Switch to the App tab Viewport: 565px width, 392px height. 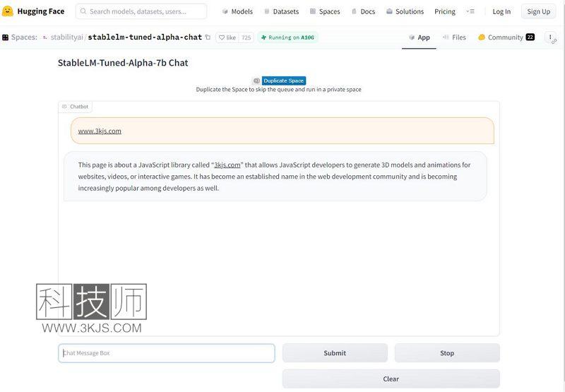[x=419, y=37]
